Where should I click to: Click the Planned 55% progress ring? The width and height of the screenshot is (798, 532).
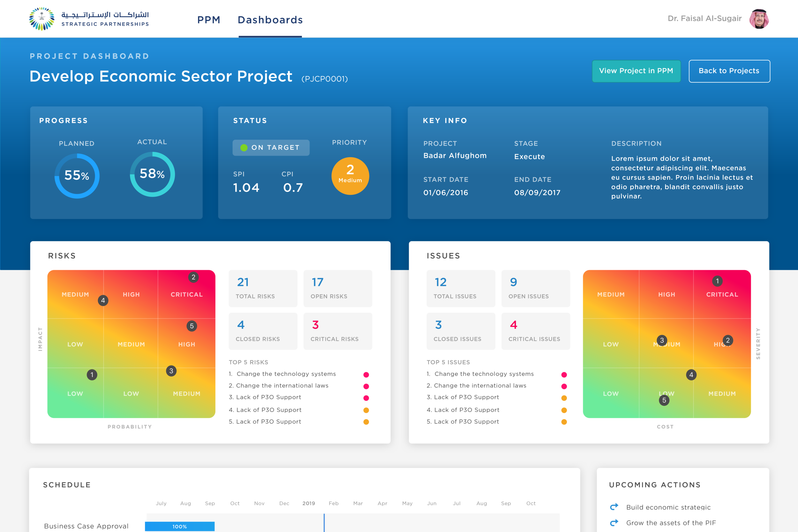click(77, 176)
